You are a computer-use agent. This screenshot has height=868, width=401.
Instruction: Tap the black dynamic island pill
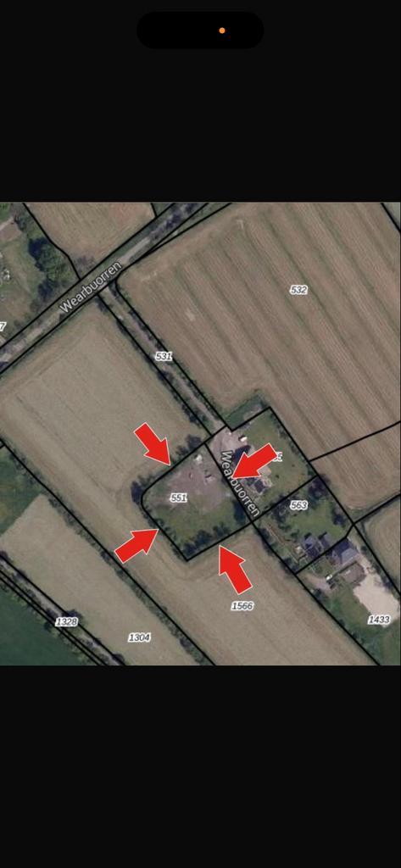coord(200,31)
